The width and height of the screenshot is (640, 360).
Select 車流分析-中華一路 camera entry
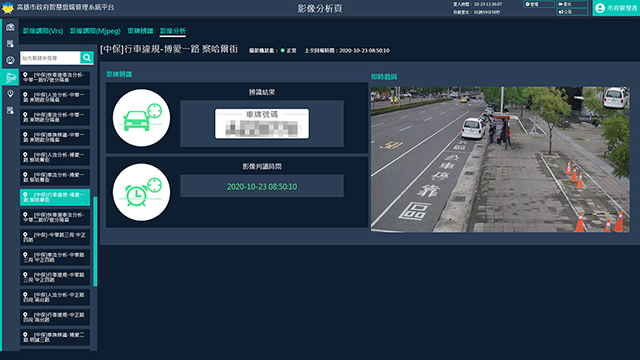pos(55,118)
